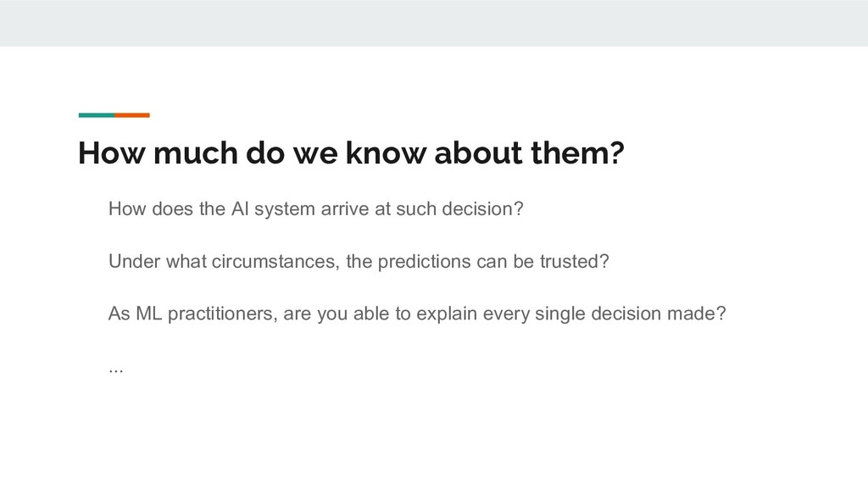This screenshot has width=868, height=488.
Task: Click the word "ML" in the third question
Action: (x=149, y=313)
